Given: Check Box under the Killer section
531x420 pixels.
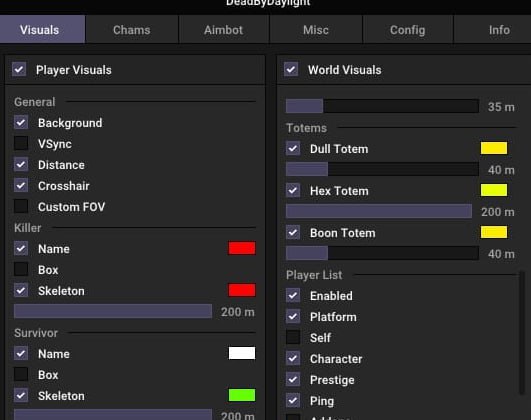Looking at the screenshot, I should tap(21, 269).
